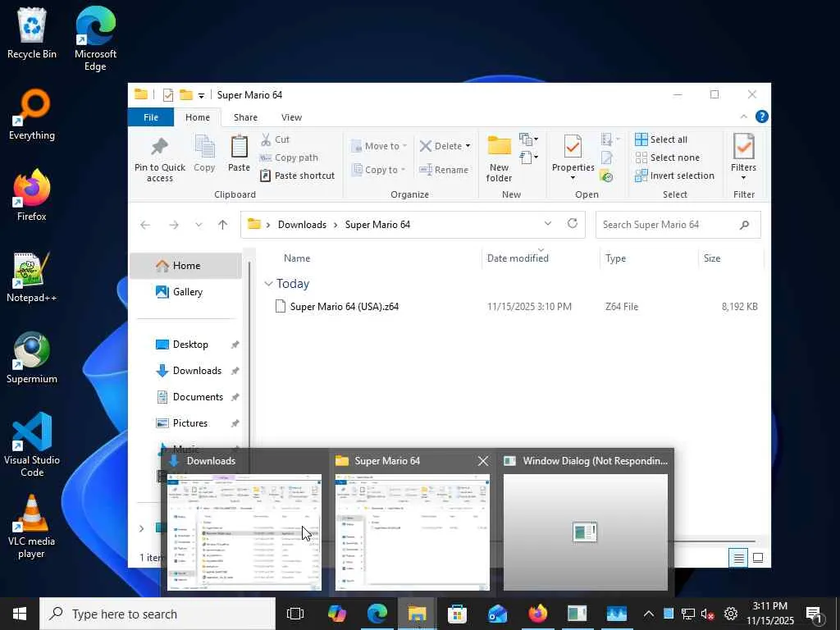Create a New folder from ribbon

tap(500, 158)
